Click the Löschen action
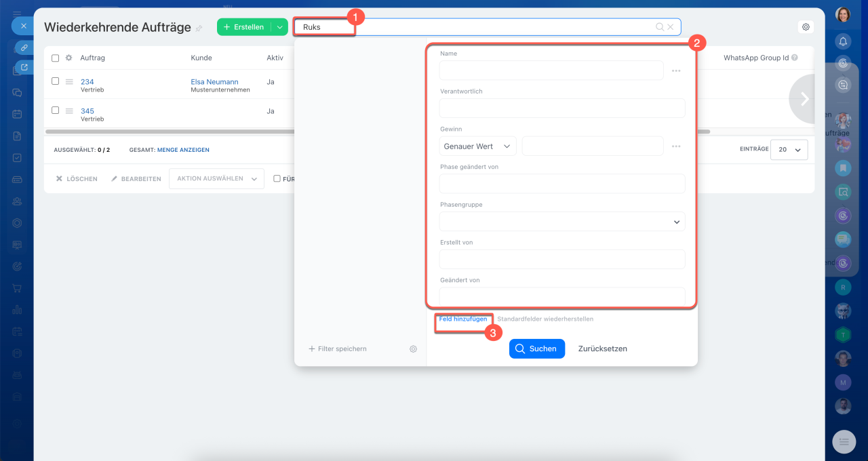 tap(77, 179)
